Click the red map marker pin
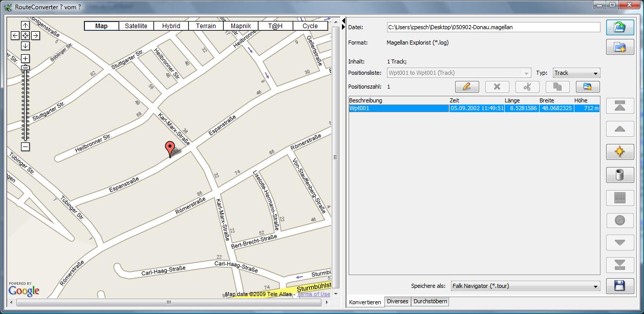644x314 pixels. click(169, 148)
